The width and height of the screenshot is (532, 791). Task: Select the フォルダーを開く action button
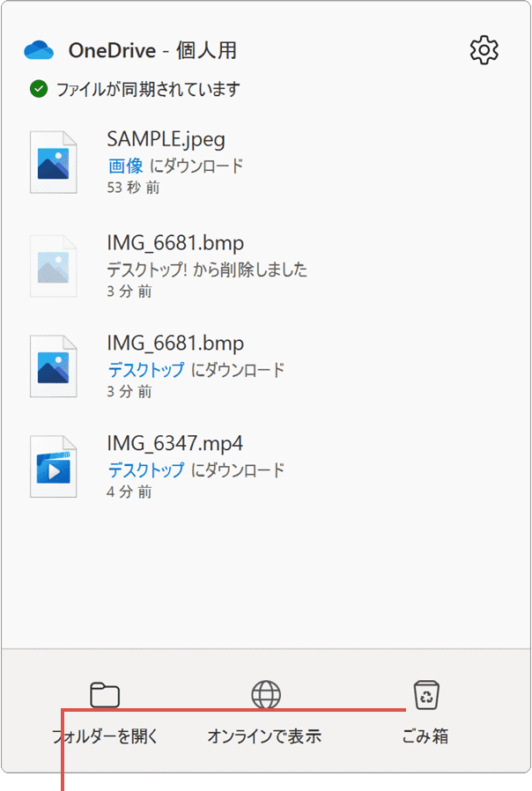[x=105, y=736]
